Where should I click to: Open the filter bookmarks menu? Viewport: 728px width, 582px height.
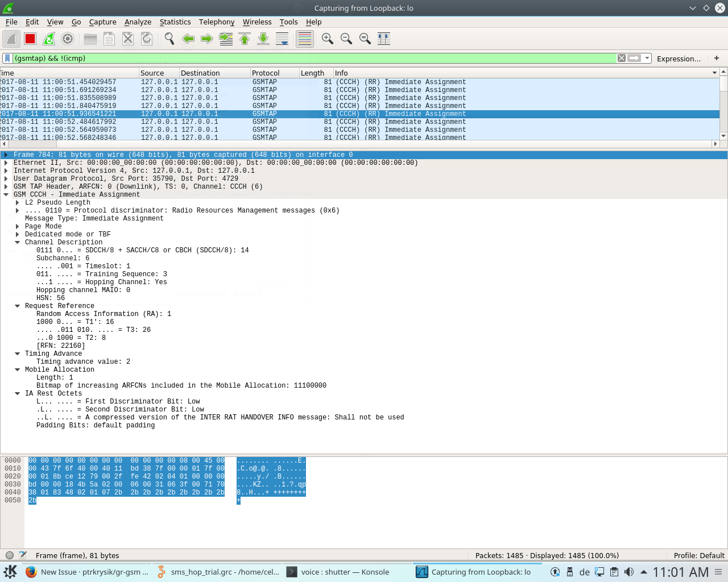point(6,58)
